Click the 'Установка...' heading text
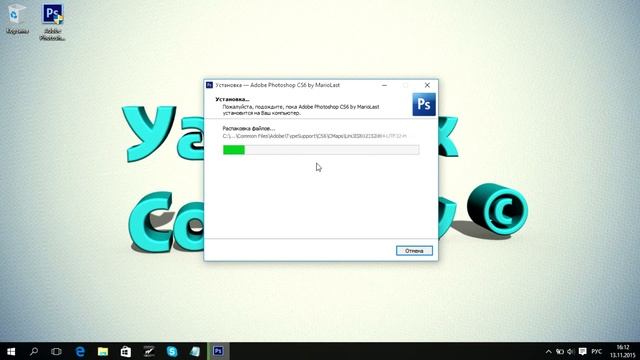The width and height of the screenshot is (640, 360). [x=232, y=99]
